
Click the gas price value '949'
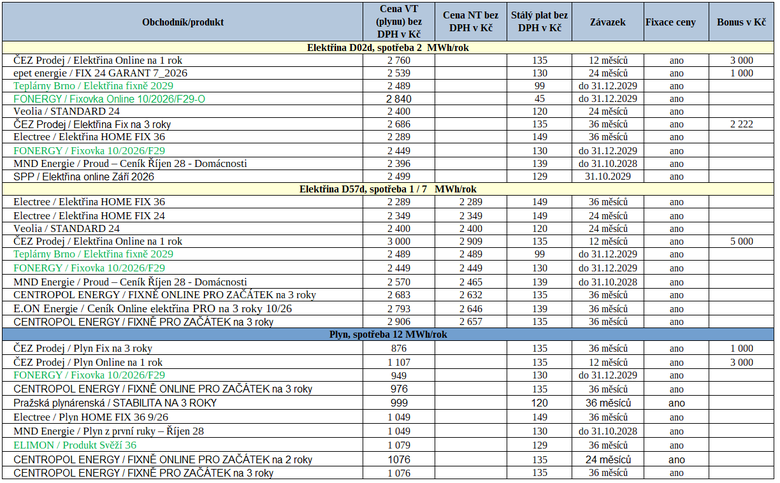[x=399, y=376]
